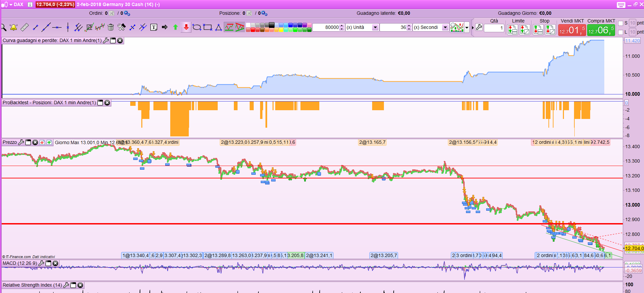Select the triangle drawing tool
The image size is (644, 293).
click(218, 28)
